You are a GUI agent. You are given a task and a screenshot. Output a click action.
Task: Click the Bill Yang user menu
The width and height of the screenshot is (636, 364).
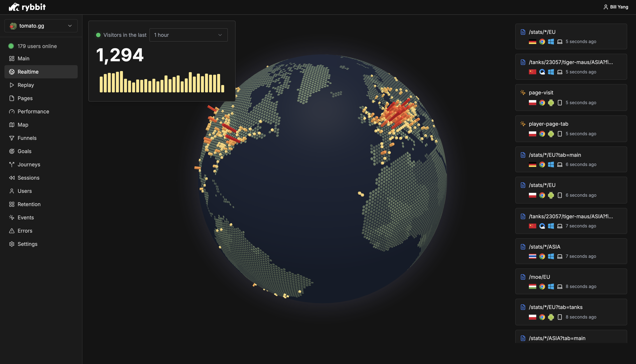616,7
